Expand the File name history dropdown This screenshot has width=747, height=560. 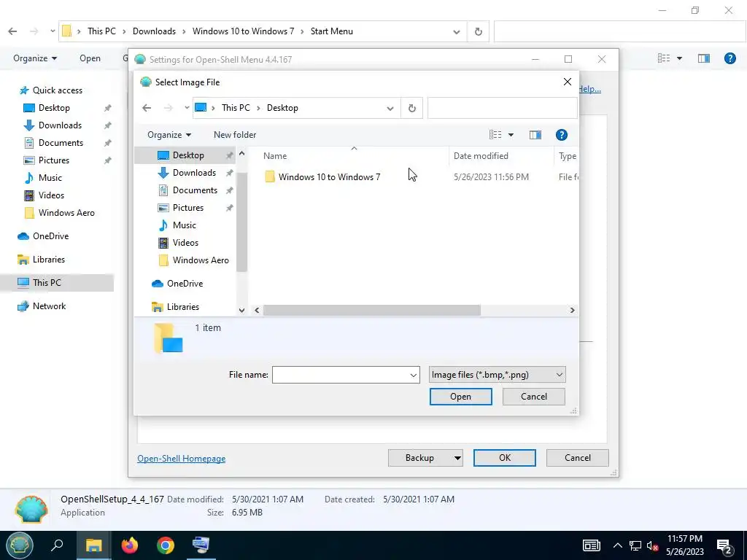[414, 376]
